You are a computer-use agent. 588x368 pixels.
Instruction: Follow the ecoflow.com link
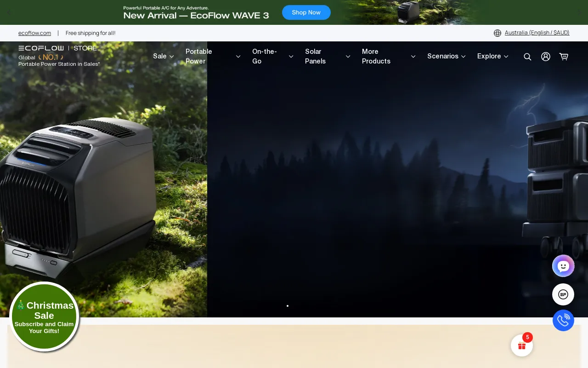click(34, 33)
